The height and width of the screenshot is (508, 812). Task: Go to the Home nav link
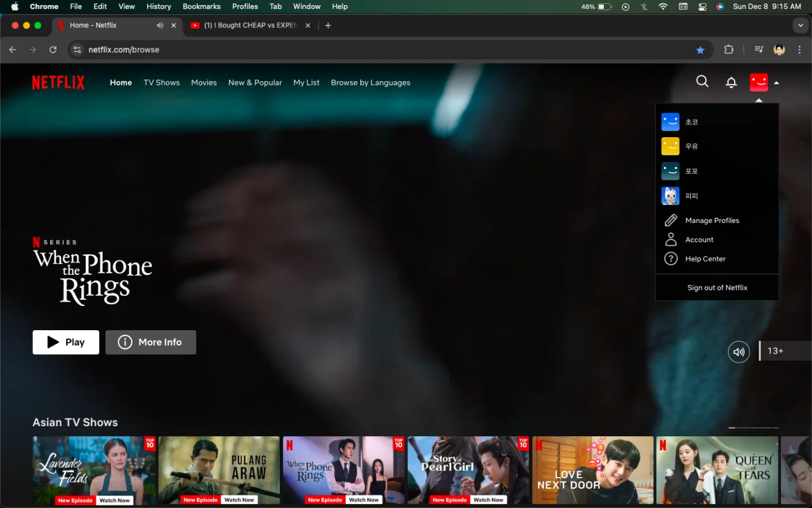pos(121,83)
